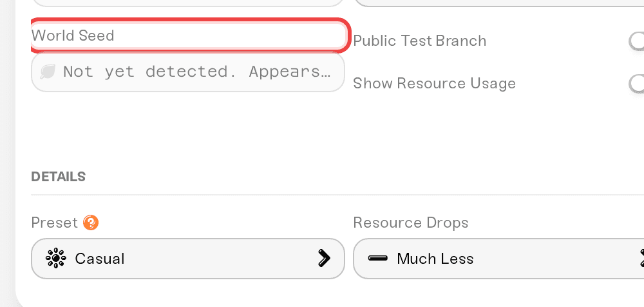644x307 pixels.
Task: Click the chevron on the Resource Drops dropdown
Action: [641, 259]
